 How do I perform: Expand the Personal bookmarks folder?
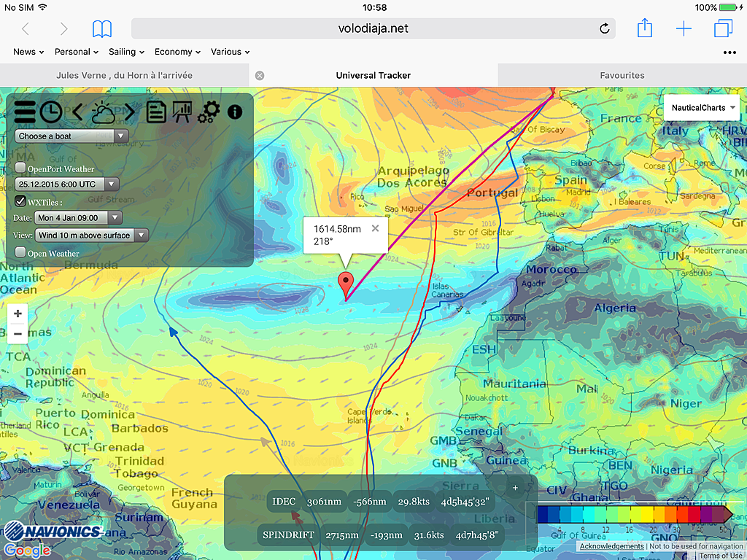(76, 52)
